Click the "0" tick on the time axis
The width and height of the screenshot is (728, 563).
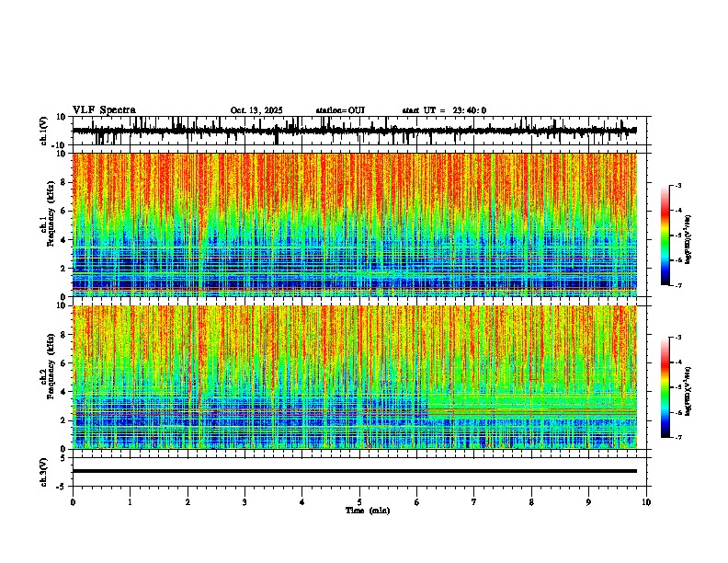point(73,502)
